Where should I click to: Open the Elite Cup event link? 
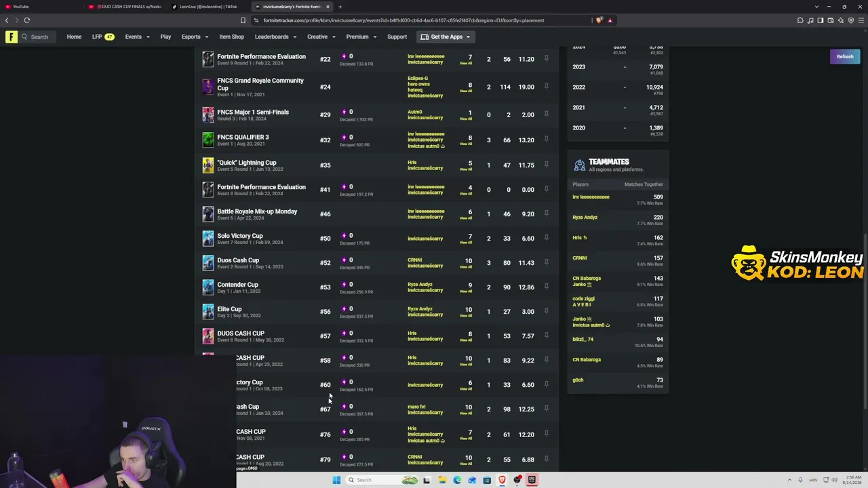tap(229, 309)
